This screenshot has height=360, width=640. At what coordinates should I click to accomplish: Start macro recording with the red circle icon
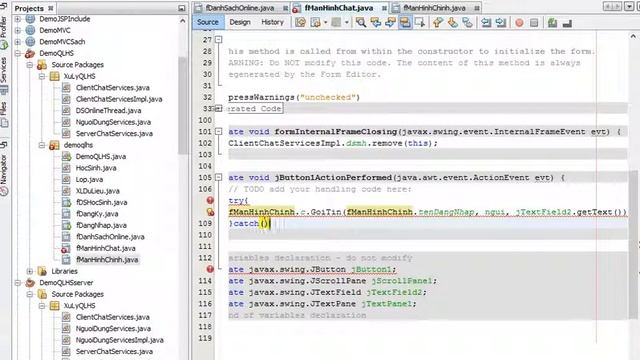(519, 23)
